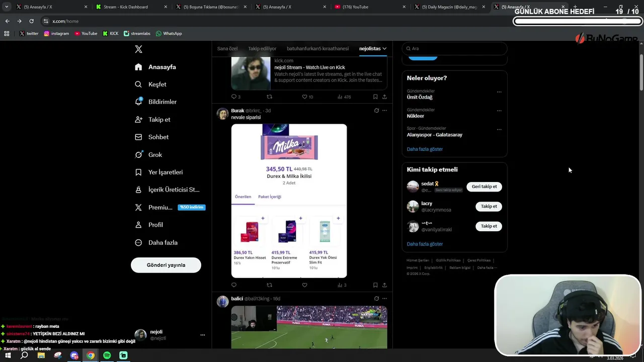View analytics showing 476 views
Image resolution: width=644 pixels, height=362 pixels.
[x=344, y=97]
